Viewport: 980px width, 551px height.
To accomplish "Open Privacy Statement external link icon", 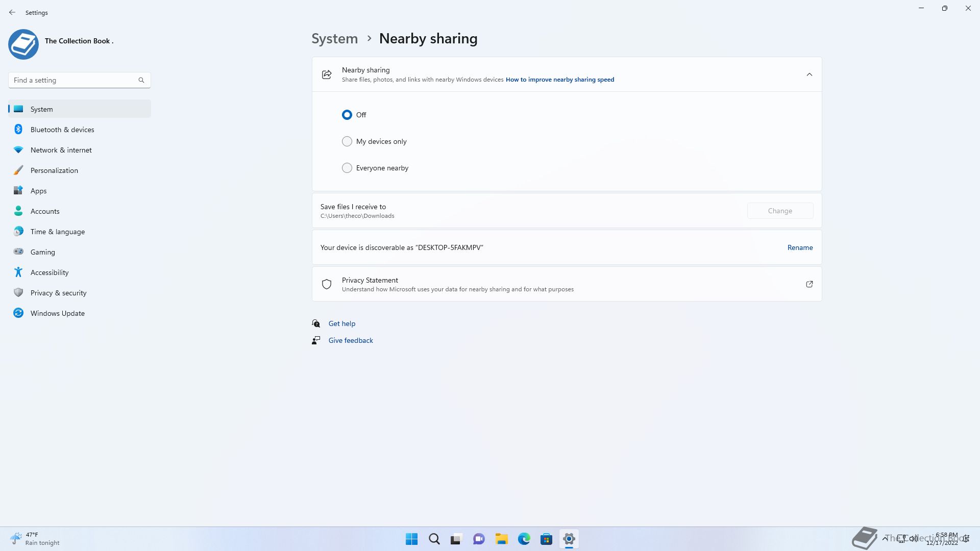I will [809, 284].
